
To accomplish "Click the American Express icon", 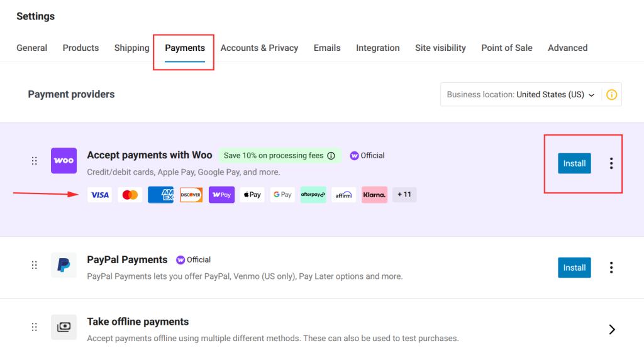I will (x=160, y=195).
